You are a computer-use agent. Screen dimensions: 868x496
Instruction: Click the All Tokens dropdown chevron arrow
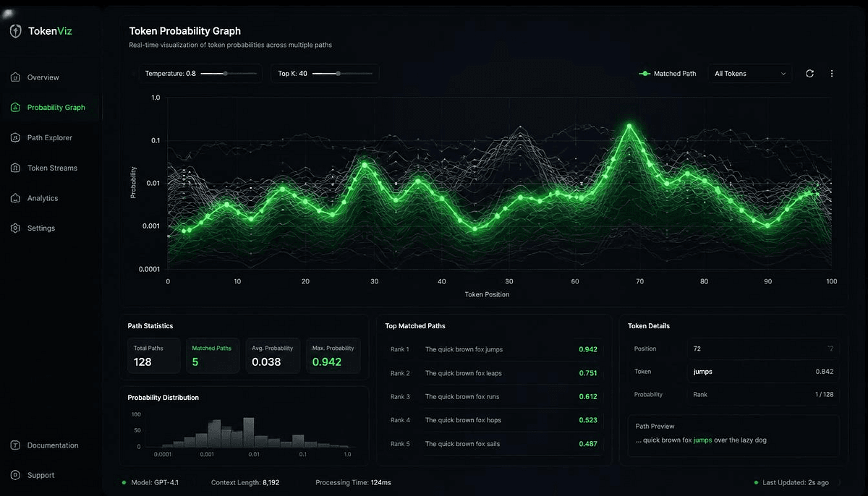(783, 74)
